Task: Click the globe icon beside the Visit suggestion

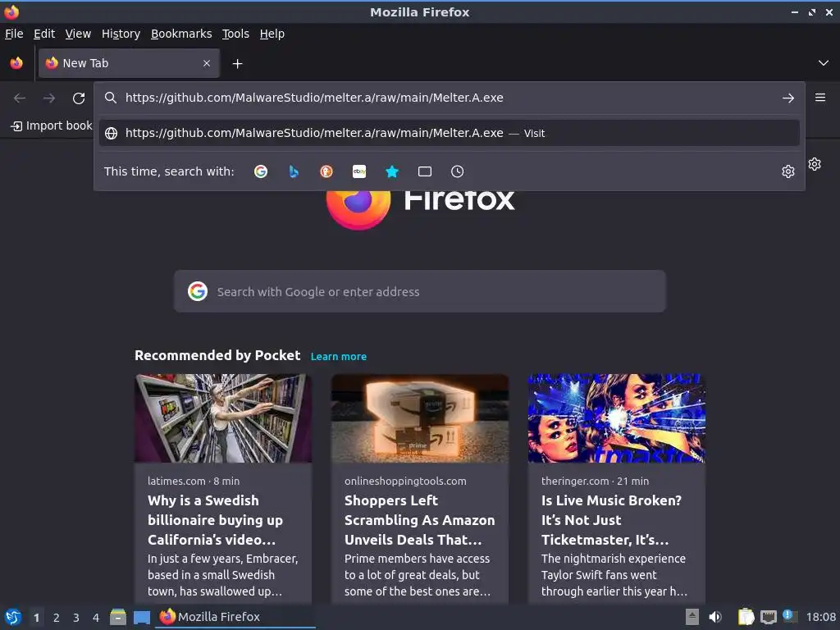Action: coord(111,133)
